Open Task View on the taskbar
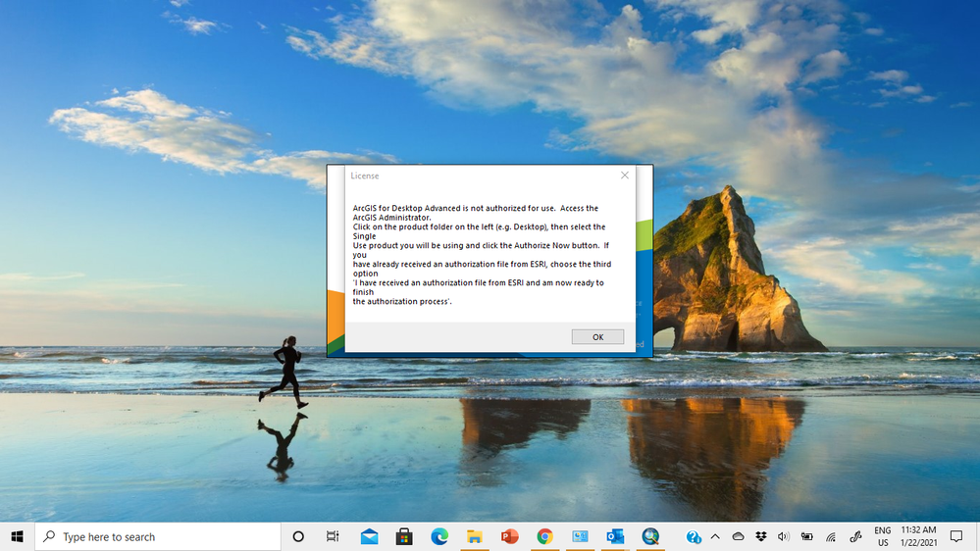This screenshot has width=980, height=551. (333, 536)
